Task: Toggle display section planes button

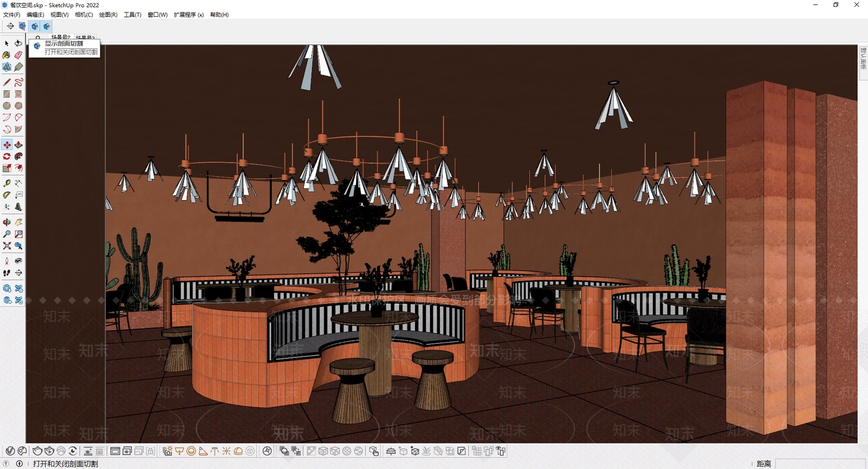Action: coord(22,26)
